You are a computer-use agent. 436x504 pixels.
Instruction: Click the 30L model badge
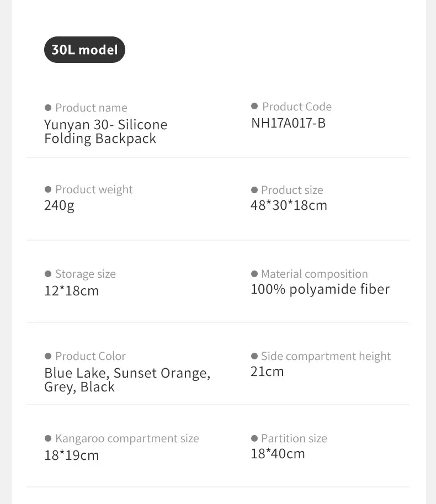tap(84, 50)
